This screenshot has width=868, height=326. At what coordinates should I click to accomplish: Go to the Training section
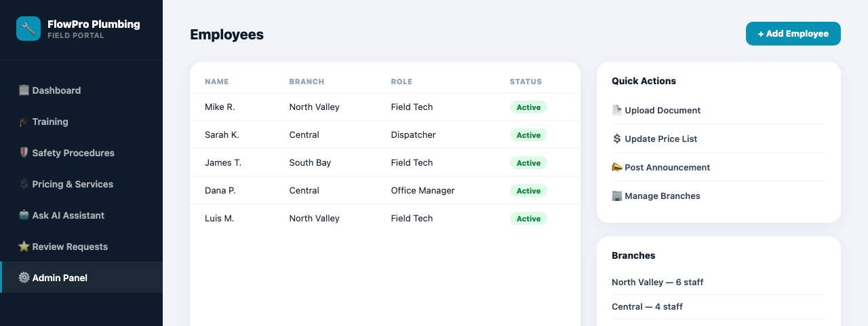click(x=81, y=122)
